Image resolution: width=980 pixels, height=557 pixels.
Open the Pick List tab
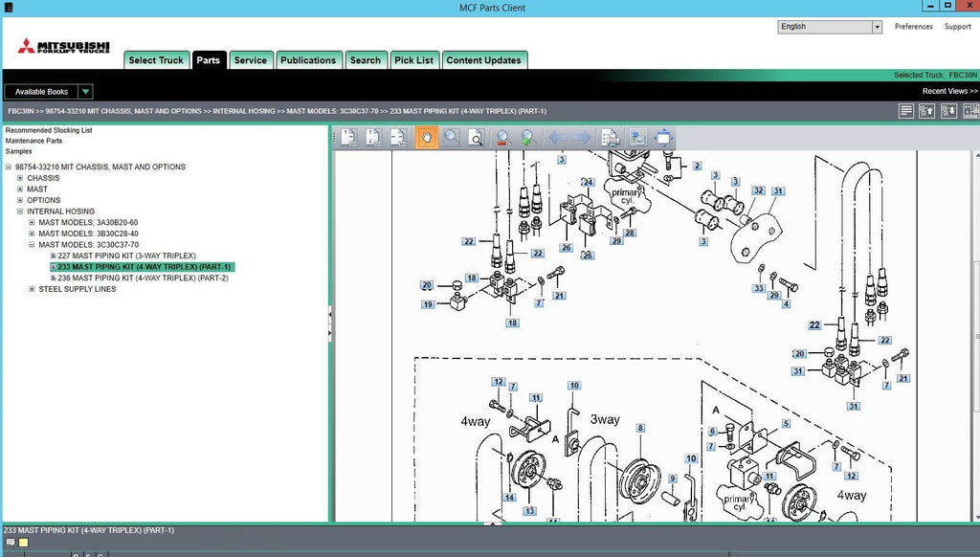pos(413,60)
